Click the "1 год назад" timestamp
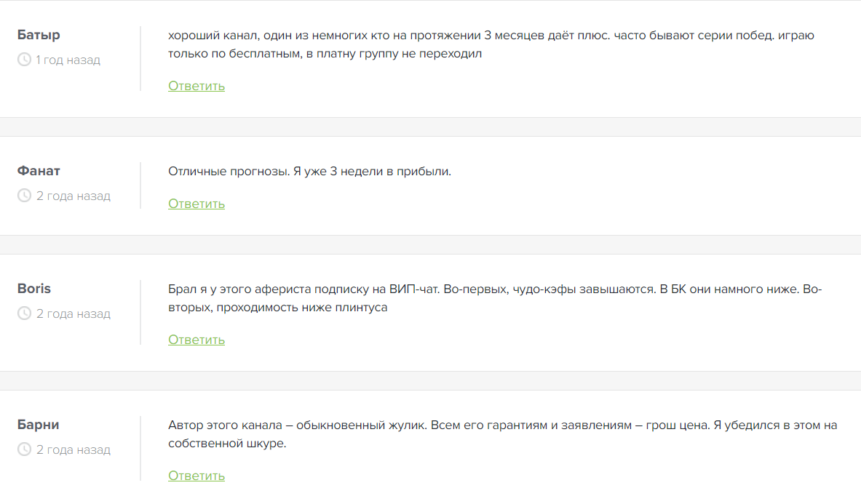Screen dimensions: 861x504 68,60
